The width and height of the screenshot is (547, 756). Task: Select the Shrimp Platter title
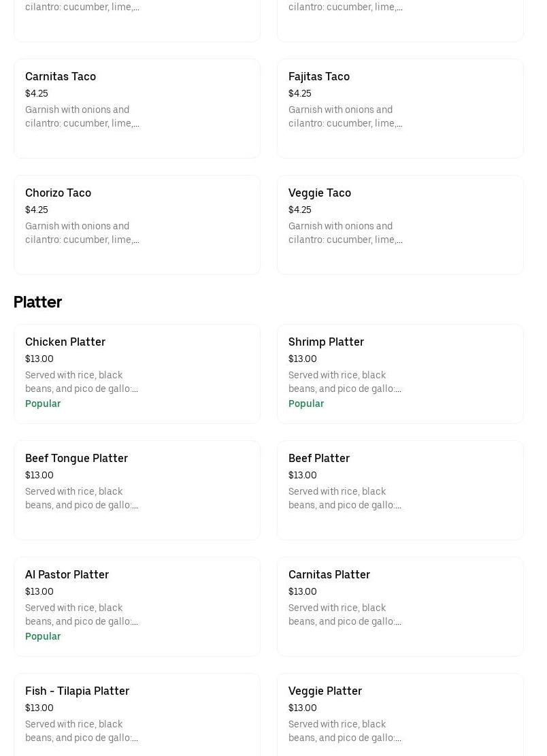click(x=326, y=342)
